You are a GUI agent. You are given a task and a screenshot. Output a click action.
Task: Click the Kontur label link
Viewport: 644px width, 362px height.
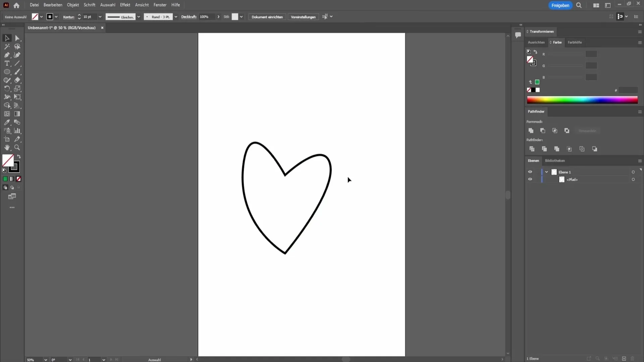coord(69,17)
